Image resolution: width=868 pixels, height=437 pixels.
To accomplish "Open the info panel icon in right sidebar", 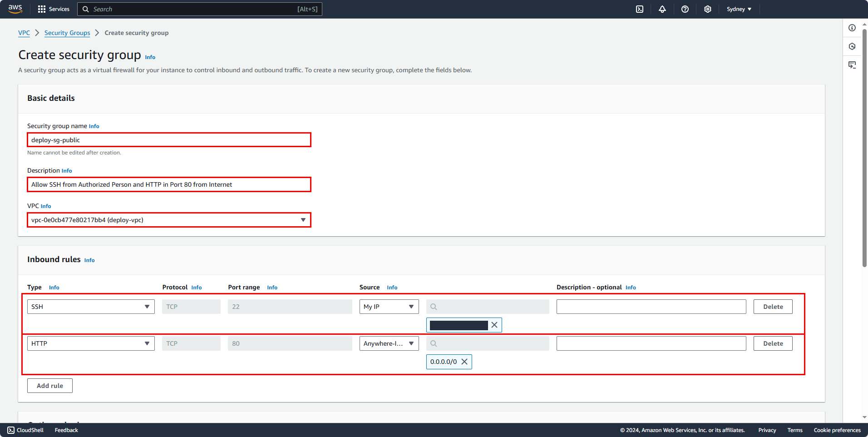I will pyautogui.click(x=852, y=28).
